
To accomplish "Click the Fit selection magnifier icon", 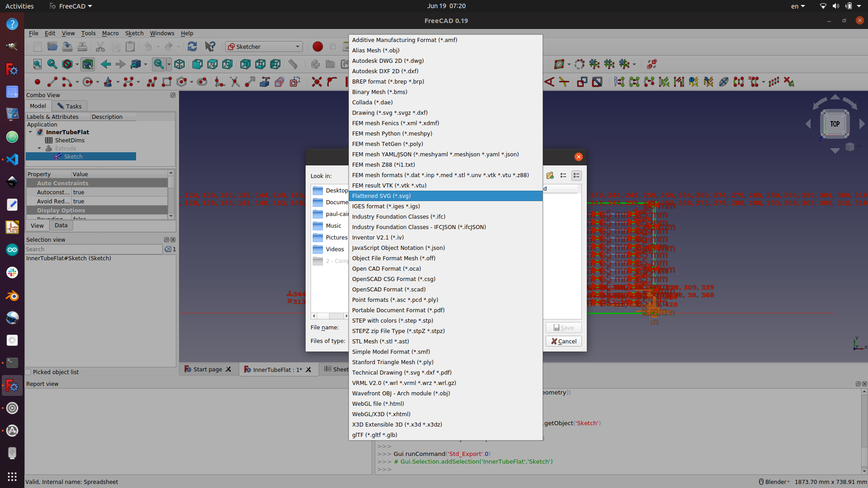I will tap(52, 64).
